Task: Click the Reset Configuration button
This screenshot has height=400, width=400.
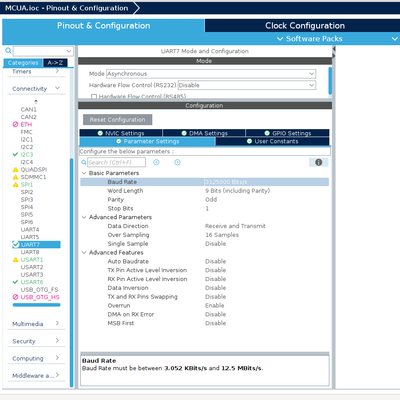Action: tap(117, 120)
